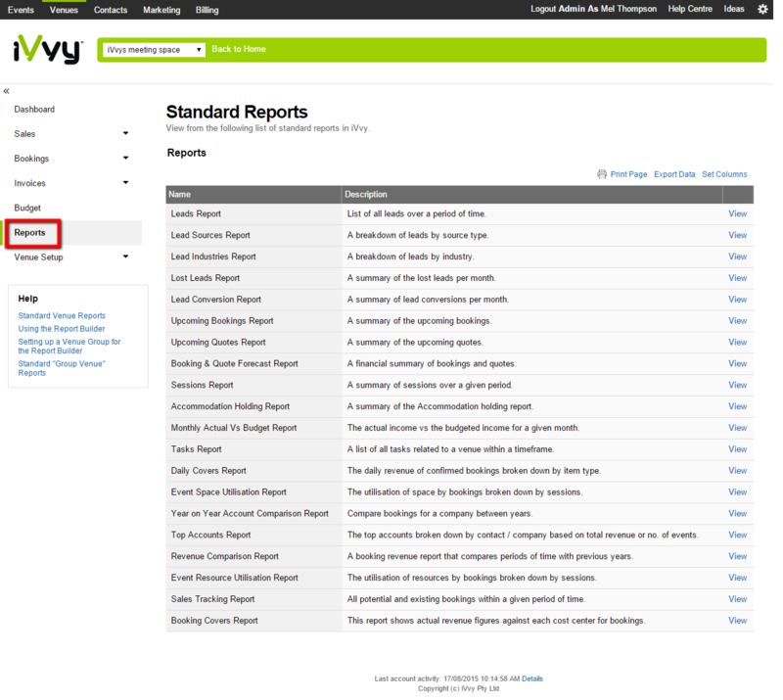Select the Sales sidebar label
Screen dimensions: 783x700
point(24,134)
